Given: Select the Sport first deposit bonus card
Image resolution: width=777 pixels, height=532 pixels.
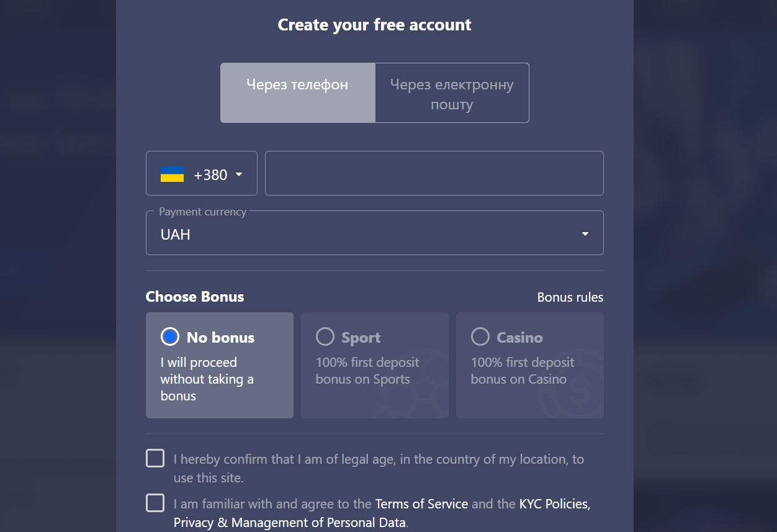Looking at the screenshot, I should point(374,365).
